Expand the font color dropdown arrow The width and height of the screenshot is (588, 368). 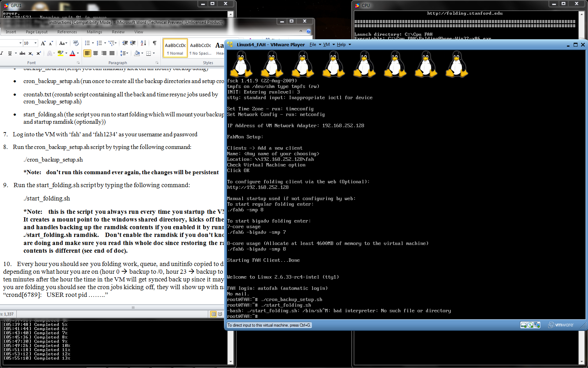point(78,53)
